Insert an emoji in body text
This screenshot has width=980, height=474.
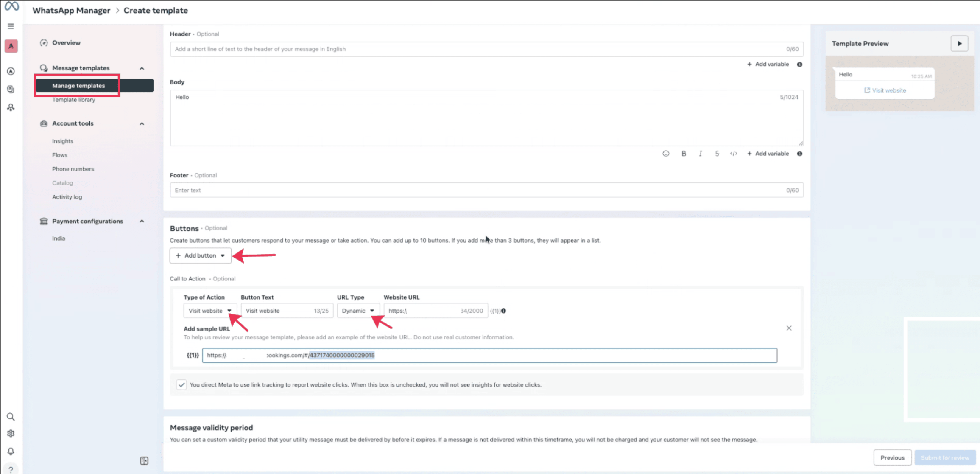pyautogui.click(x=666, y=154)
